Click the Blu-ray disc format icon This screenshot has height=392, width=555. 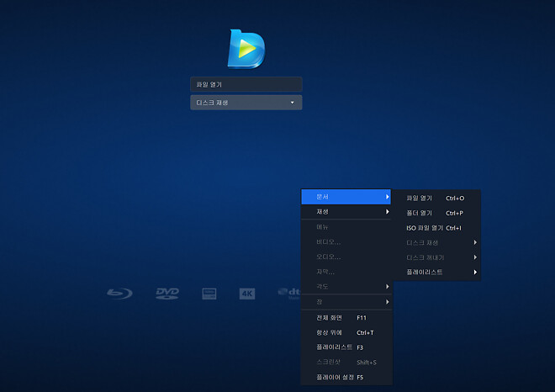[x=119, y=294]
